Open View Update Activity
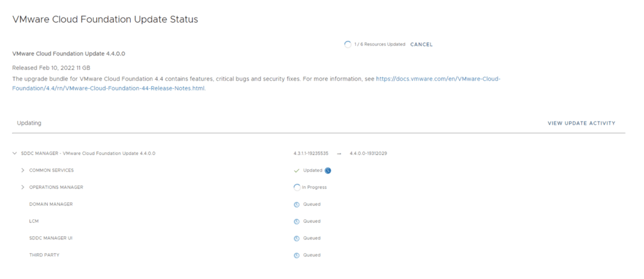Image resolution: width=644 pixels, height=279 pixels. 581,123
